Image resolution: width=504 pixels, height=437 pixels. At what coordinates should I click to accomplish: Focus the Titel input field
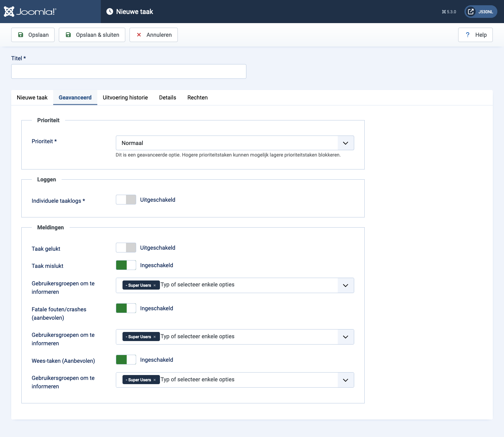[x=129, y=71]
